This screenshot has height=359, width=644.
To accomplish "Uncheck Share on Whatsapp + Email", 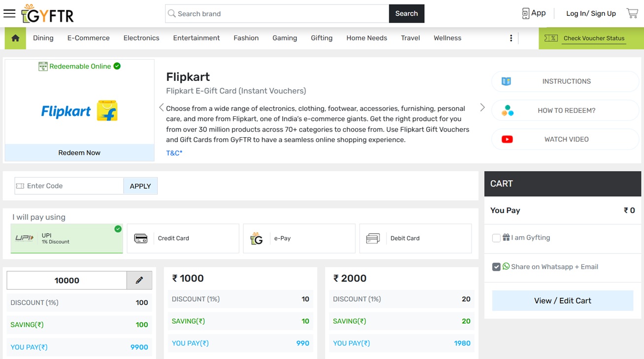I will [496, 267].
